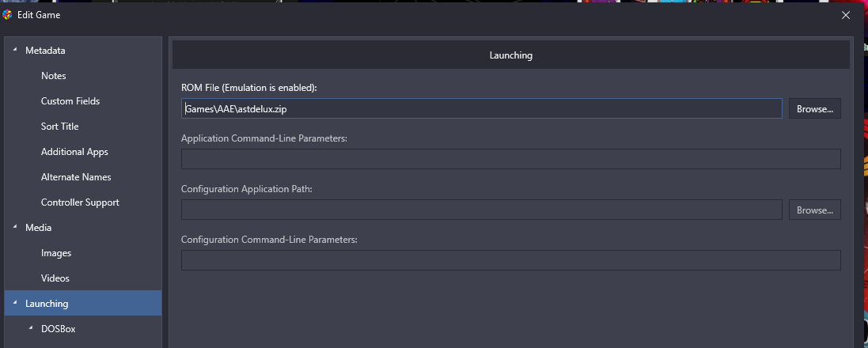Close the Edit Game dialog
868x348 pixels.
pyautogui.click(x=845, y=16)
